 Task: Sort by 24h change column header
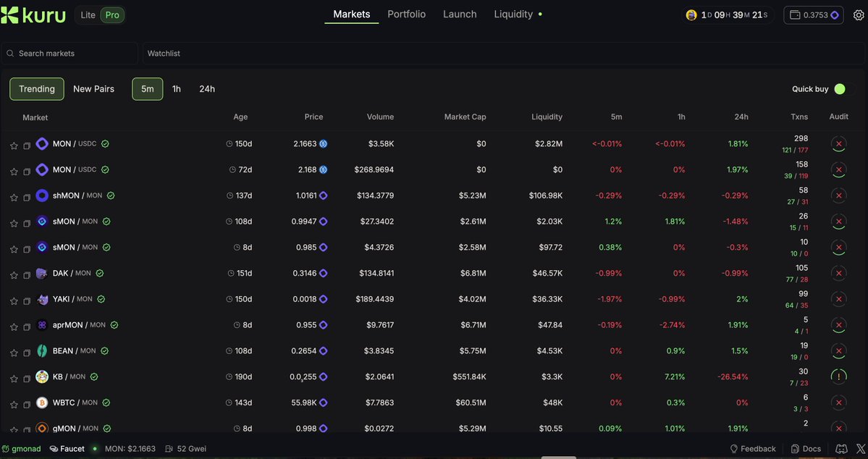tap(741, 117)
